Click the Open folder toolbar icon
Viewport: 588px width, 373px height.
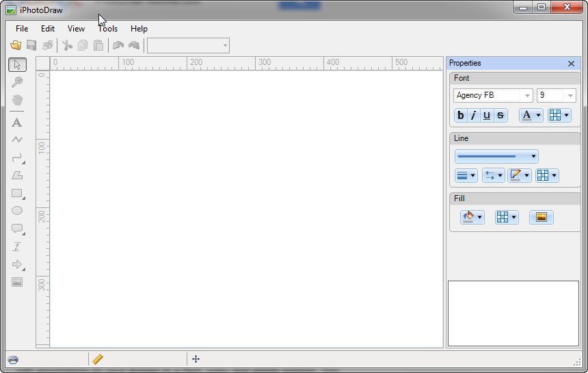pos(16,45)
